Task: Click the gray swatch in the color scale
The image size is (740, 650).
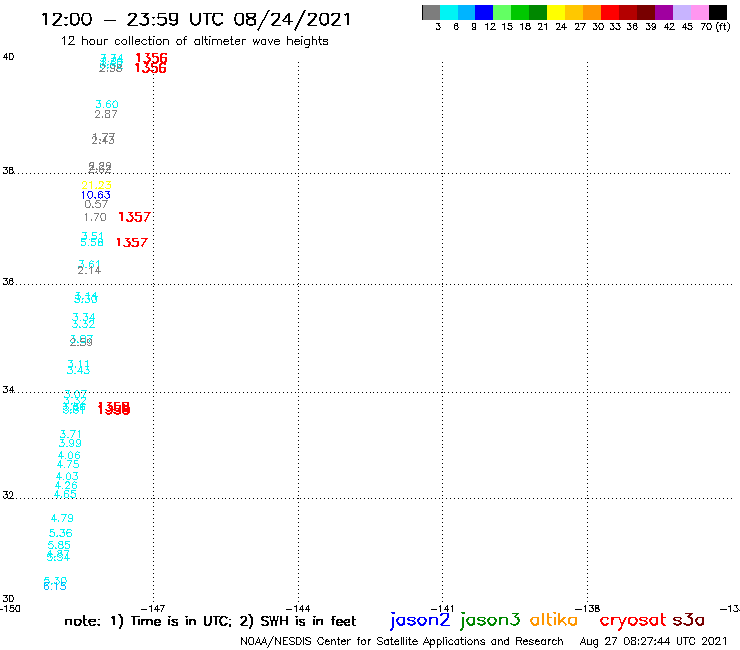Action: [431, 12]
